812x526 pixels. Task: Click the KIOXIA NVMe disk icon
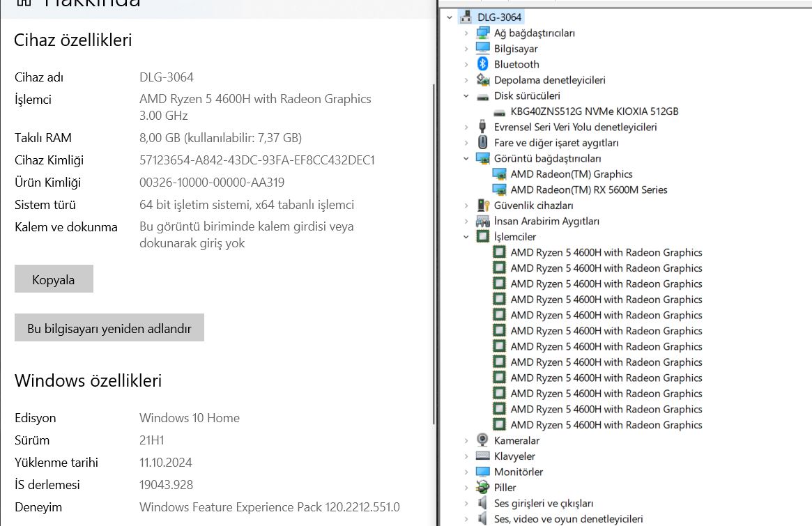click(499, 112)
